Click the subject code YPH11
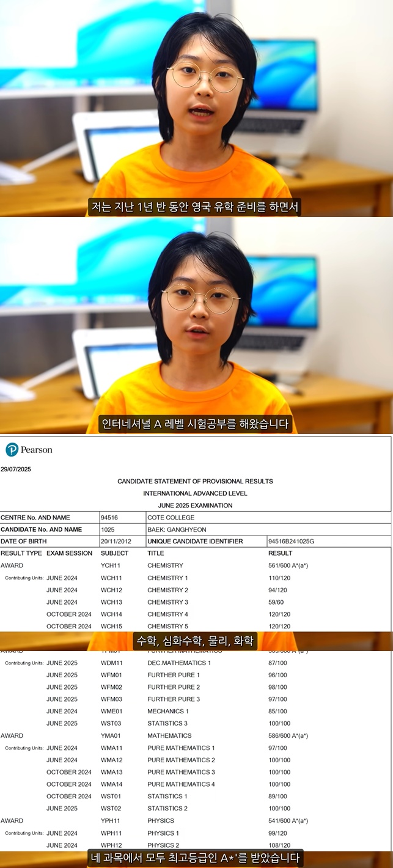Image resolution: width=393 pixels, height=868 pixels. tap(111, 820)
